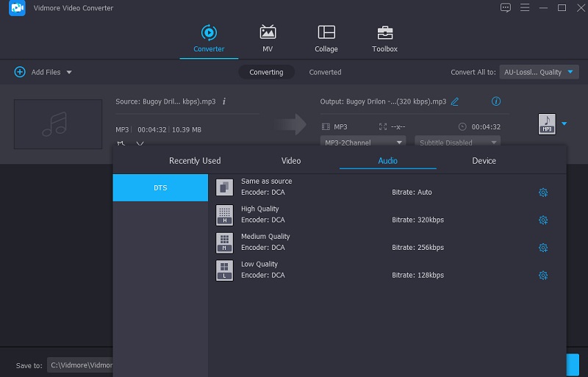Expand the Add Files dropdown arrow
Viewport: 588px width, 377px height.
(69, 72)
